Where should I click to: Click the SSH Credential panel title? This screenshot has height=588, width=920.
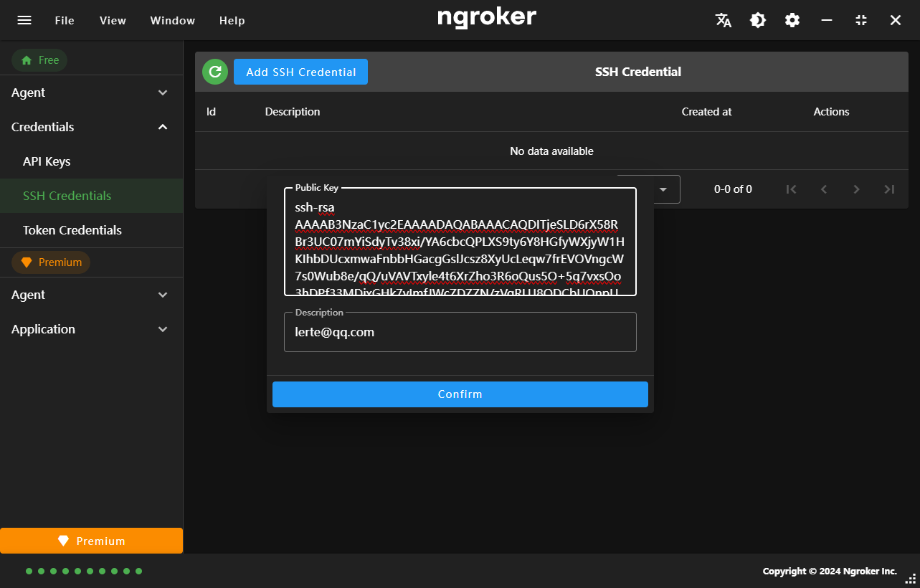pos(638,72)
